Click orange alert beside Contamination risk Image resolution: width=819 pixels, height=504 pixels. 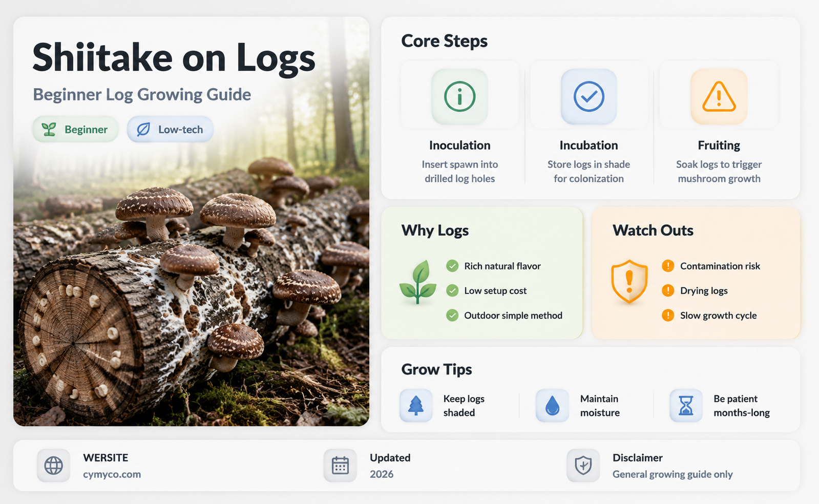pyautogui.click(x=668, y=266)
